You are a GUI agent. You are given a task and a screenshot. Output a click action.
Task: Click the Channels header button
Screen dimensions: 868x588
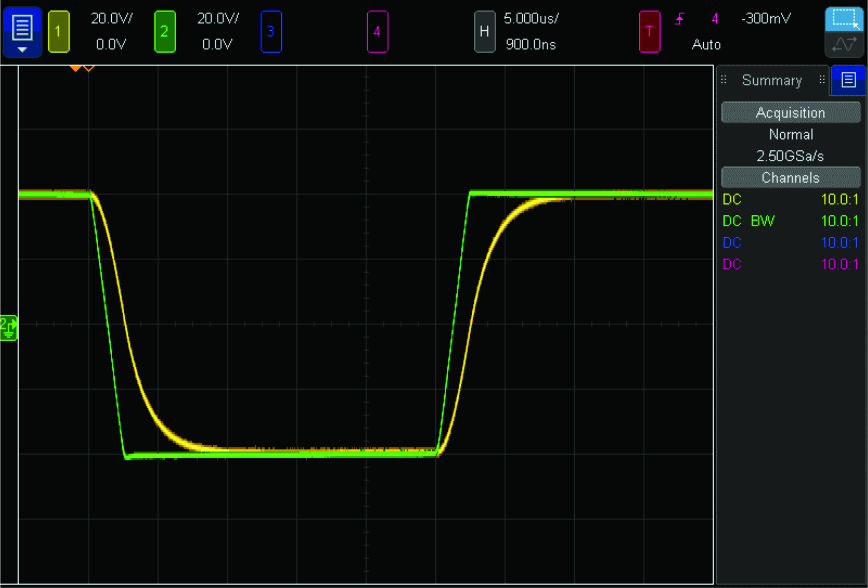click(790, 177)
